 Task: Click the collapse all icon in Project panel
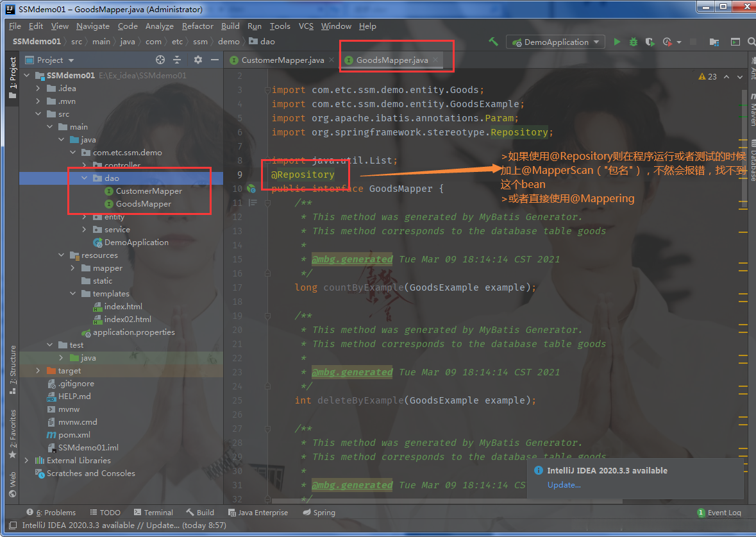(178, 60)
